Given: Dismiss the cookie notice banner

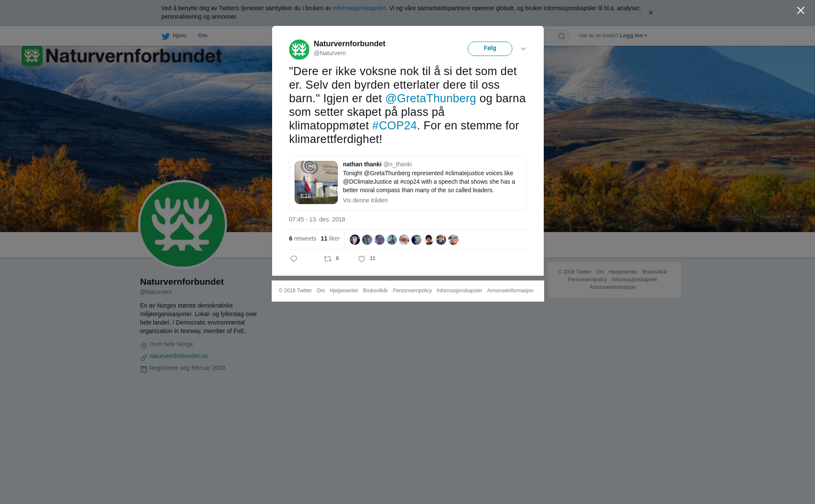Looking at the screenshot, I should [650, 13].
